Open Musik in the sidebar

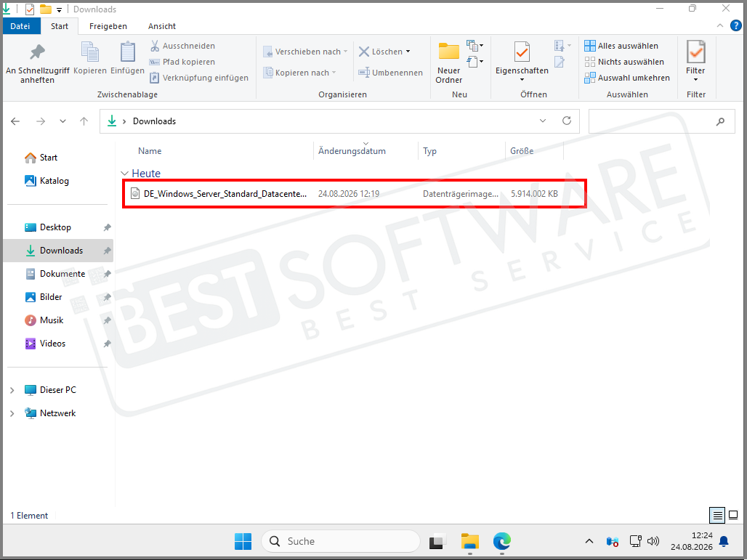coord(44,320)
